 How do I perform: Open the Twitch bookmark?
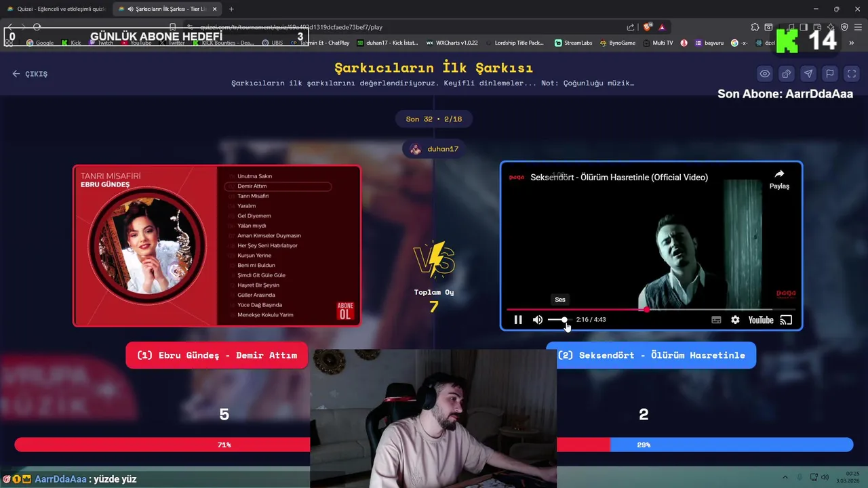coord(102,43)
